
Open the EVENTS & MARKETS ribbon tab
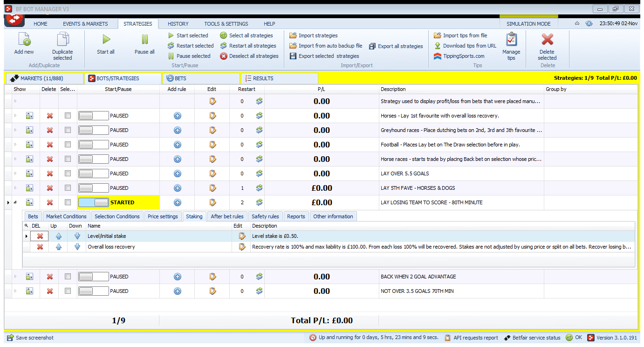(x=85, y=24)
